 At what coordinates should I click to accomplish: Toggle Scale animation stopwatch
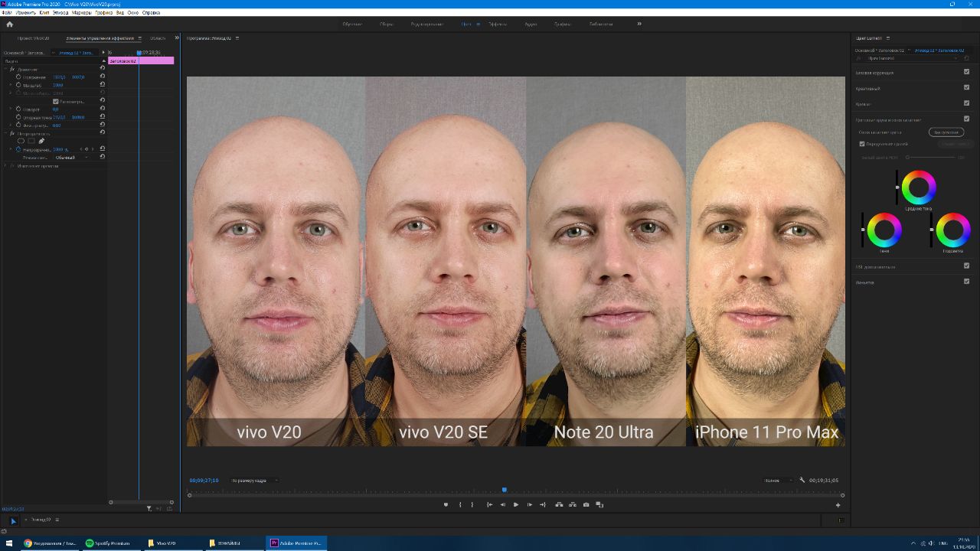[x=18, y=85]
